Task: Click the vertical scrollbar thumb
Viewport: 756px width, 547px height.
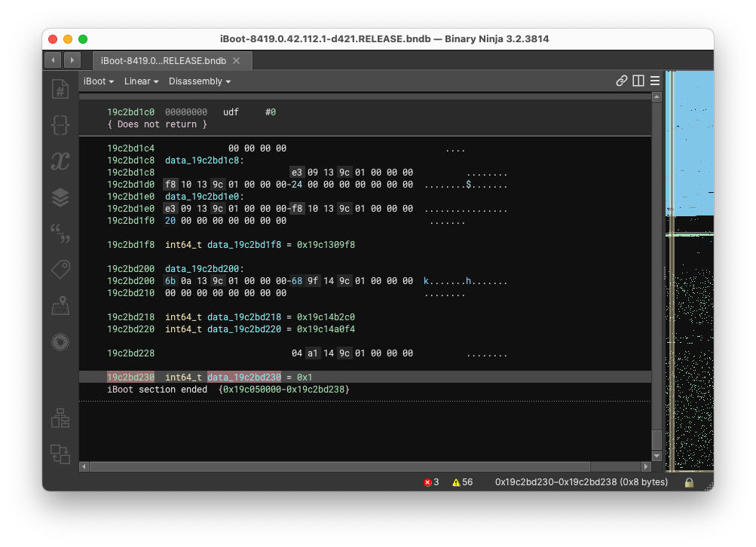Action: click(657, 439)
